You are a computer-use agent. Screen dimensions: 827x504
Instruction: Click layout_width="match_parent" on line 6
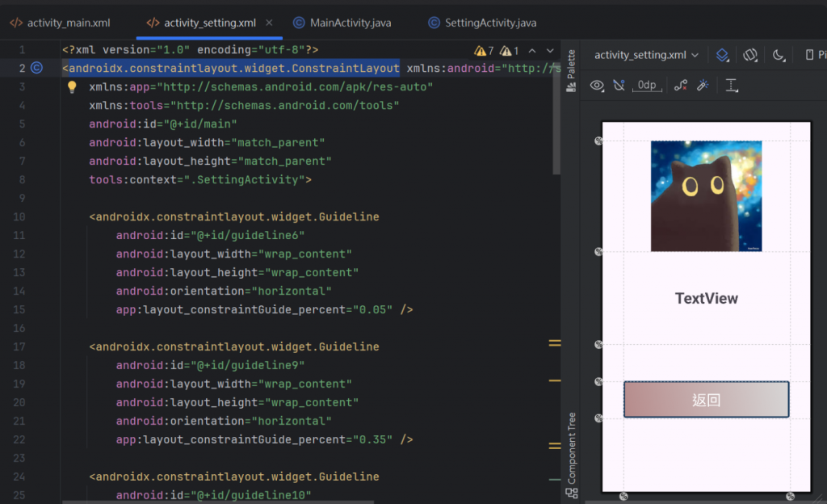pos(207,143)
